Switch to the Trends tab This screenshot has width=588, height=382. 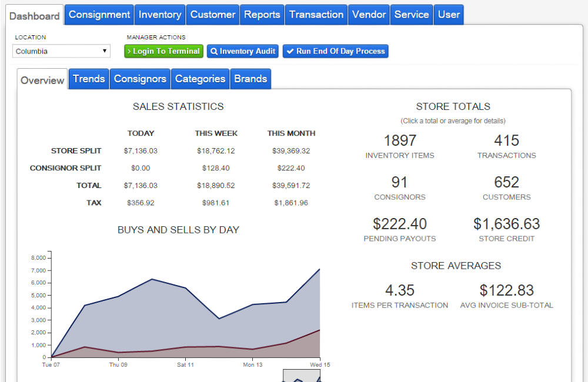click(x=88, y=78)
